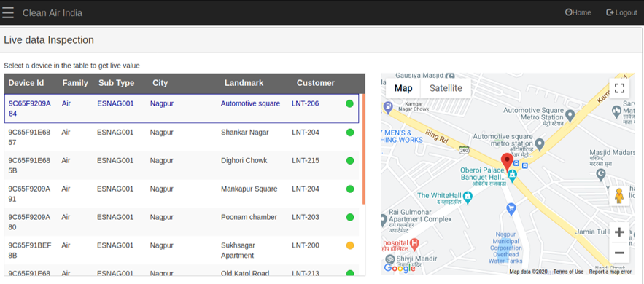The image size is (644, 284).
Task: Click green status dot for Shankar Nagar
Action: point(350,133)
